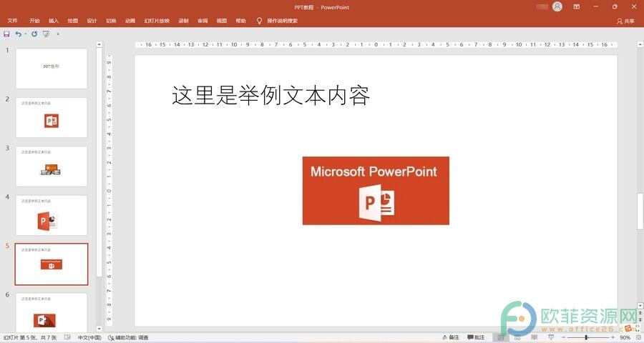Click spell-check icon in status bar
The height and width of the screenshot is (343, 644).
point(67,337)
